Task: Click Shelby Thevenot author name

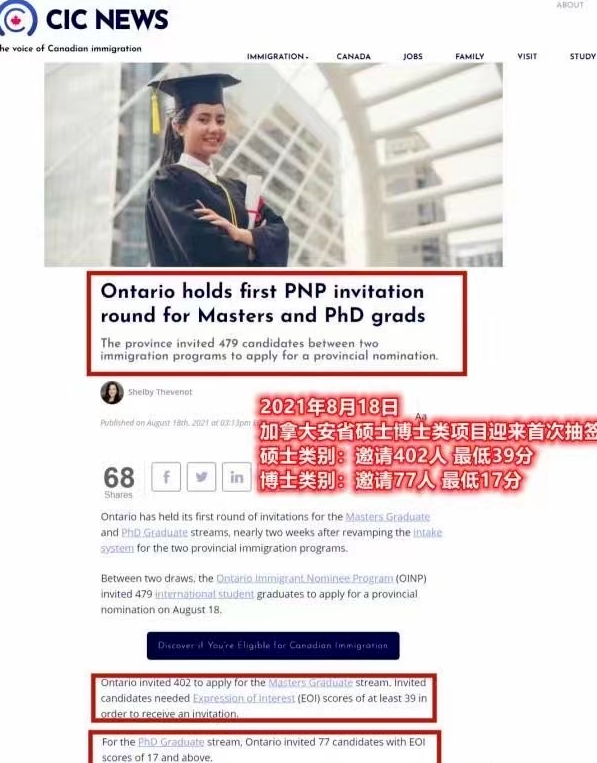Action: tap(160, 392)
